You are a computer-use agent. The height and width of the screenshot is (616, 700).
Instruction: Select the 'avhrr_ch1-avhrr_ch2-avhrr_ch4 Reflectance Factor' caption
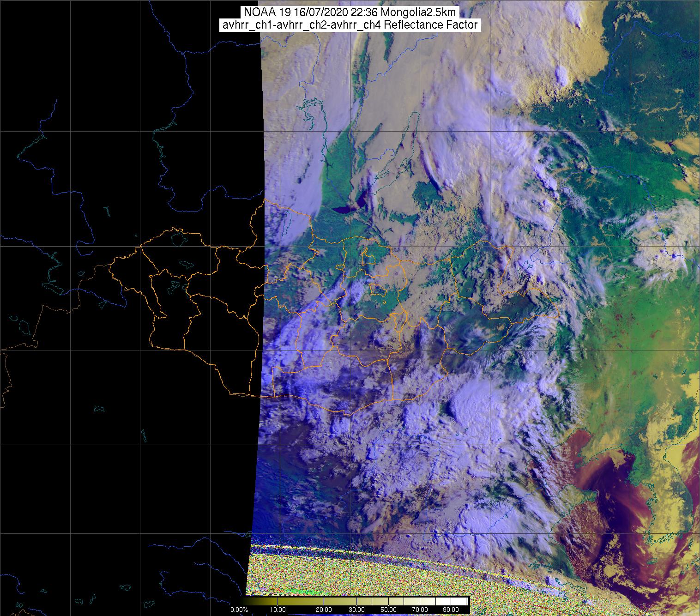[350, 25]
